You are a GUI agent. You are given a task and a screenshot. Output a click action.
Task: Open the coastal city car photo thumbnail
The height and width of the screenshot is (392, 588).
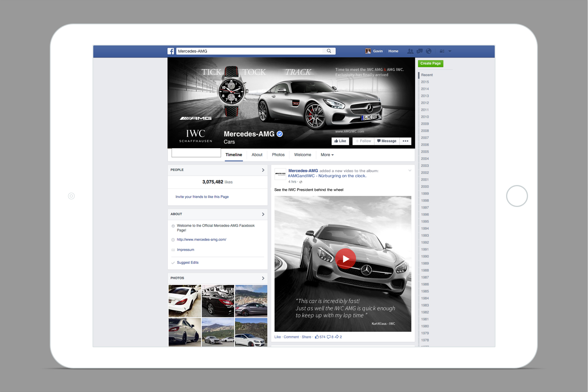(x=251, y=301)
